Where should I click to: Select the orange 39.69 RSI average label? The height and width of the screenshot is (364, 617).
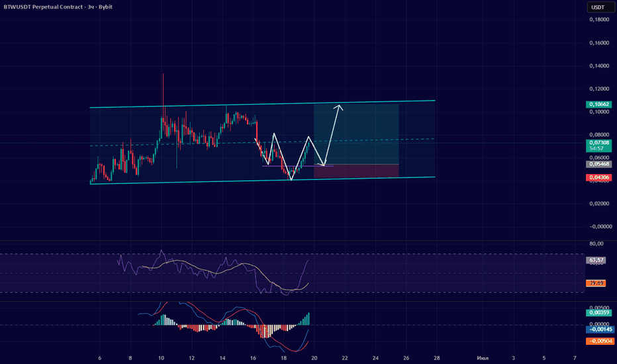pos(596,283)
